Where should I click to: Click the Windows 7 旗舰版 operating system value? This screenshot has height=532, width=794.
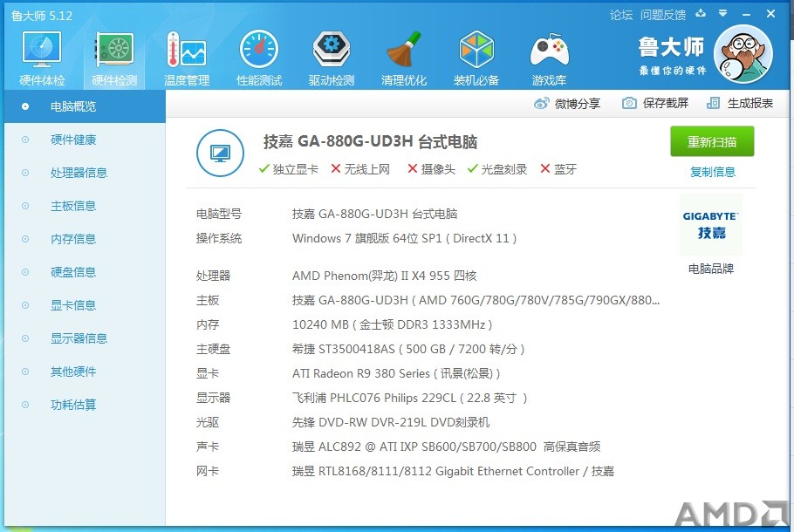404,238
